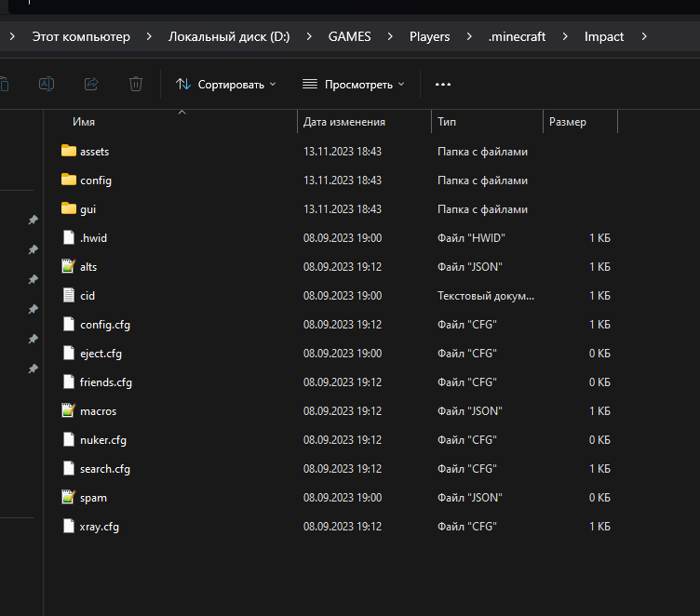
Task: Click 13.11.2023 18:43 date of config folder
Action: [343, 181]
